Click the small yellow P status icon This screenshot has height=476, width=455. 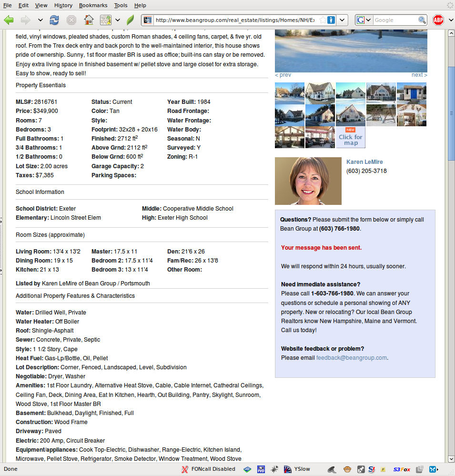pos(383,470)
